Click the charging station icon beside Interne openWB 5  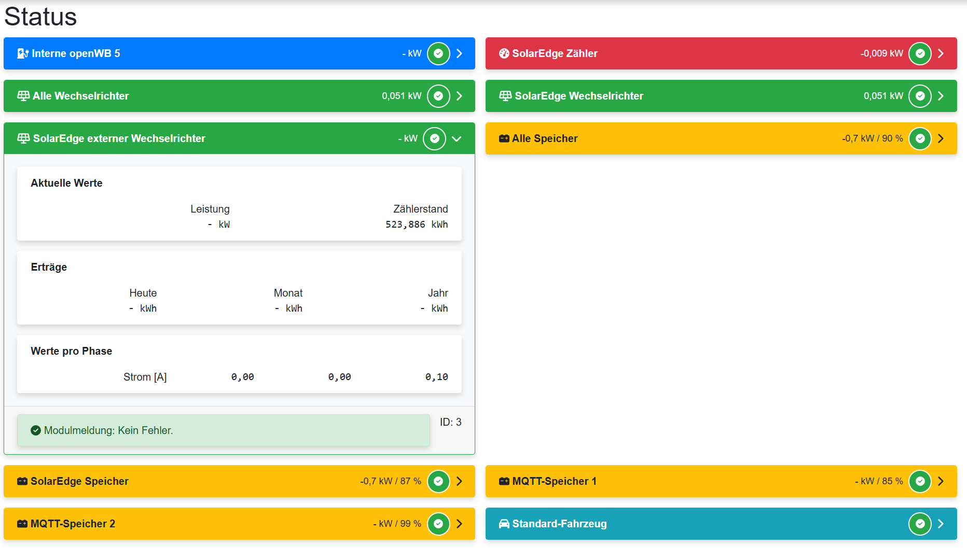[x=23, y=53]
